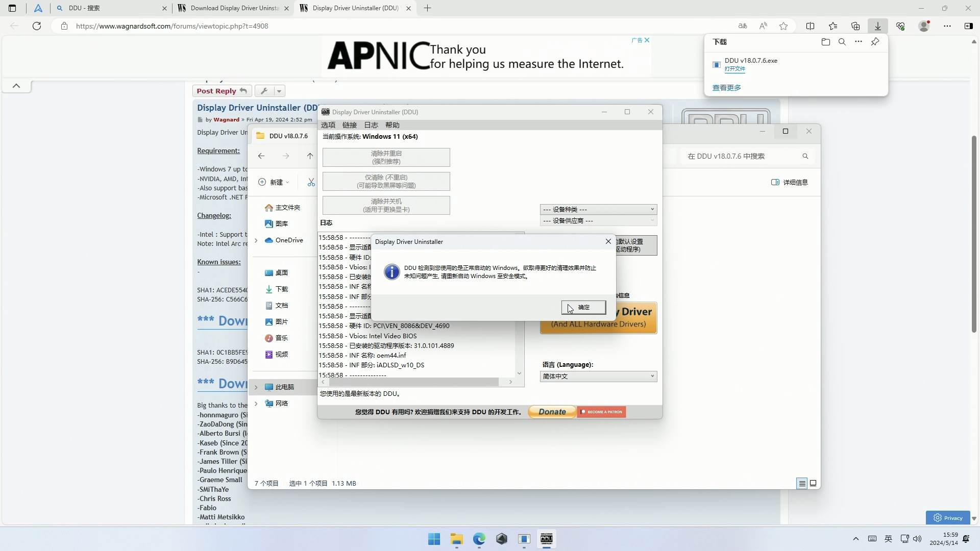Activate Read Aloud in the address bar
The image size is (980, 551).
tap(763, 26)
